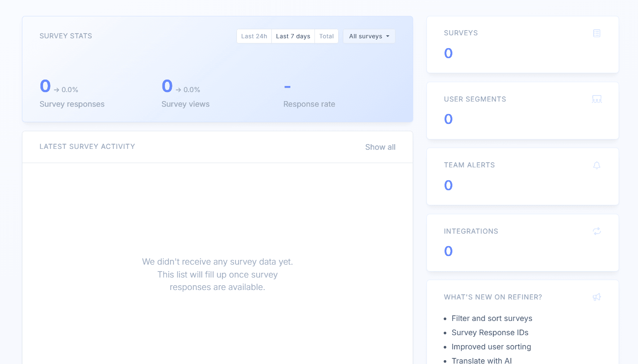Open Improved user sorting news item
Viewport: 638px width, 364px height.
[x=491, y=347]
